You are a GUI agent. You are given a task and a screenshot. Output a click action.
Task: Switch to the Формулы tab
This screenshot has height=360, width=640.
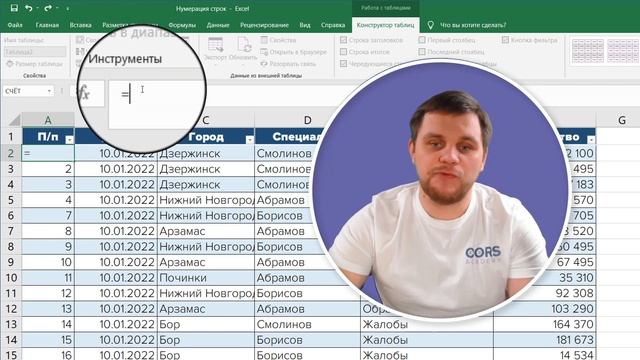182,25
